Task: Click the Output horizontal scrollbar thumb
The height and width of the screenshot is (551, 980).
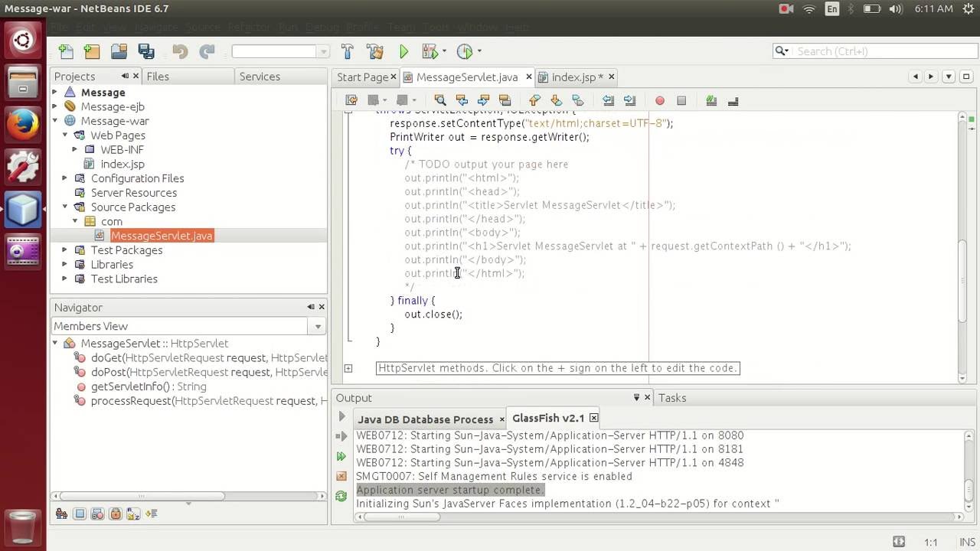Action: pyautogui.click(x=400, y=517)
